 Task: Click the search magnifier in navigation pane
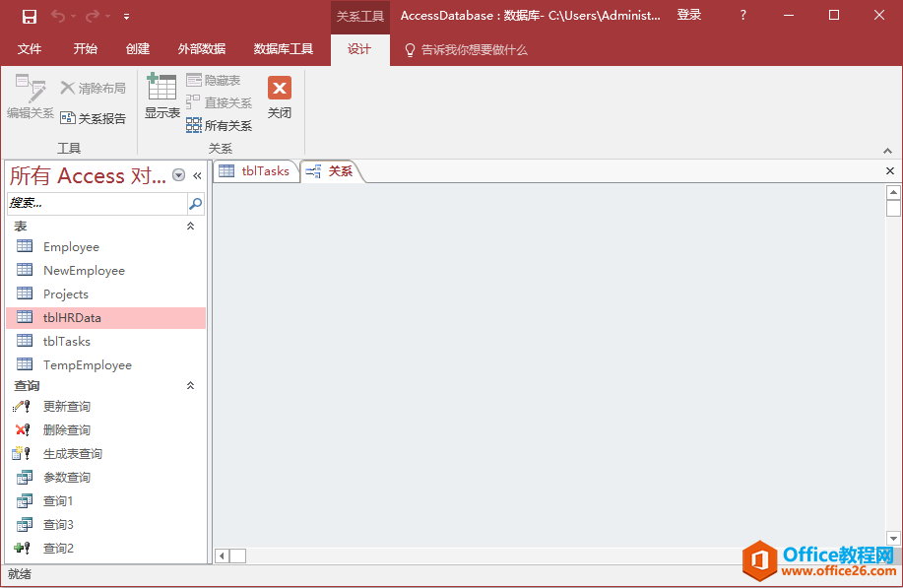195,204
